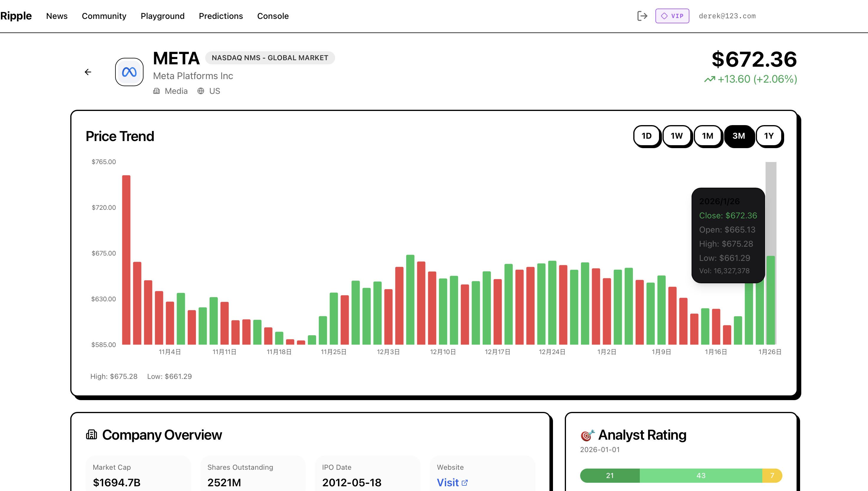Image resolution: width=868 pixels, height=491 pixels.
Task: Click the derek@123.com account email
Action: [x=727, y=16]
